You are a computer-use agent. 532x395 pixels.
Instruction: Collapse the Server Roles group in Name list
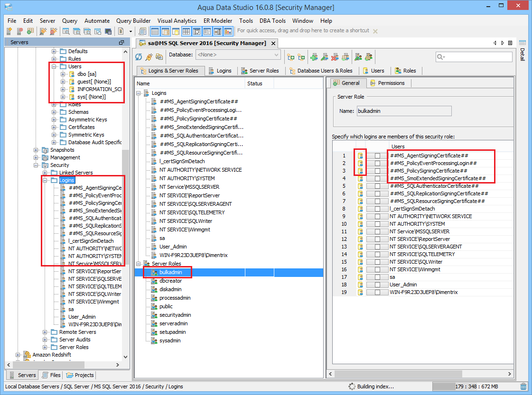[x=139, y=264]
